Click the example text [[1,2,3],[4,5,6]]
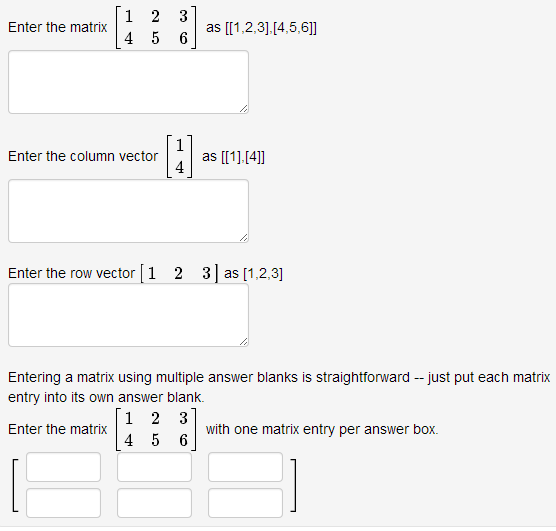The image size is (556, 531). (x=271, y=27)
